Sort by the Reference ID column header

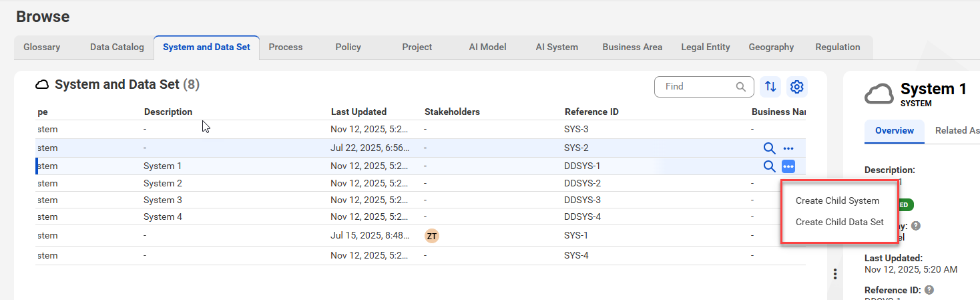pyautogui.click(x=591, y=112)
